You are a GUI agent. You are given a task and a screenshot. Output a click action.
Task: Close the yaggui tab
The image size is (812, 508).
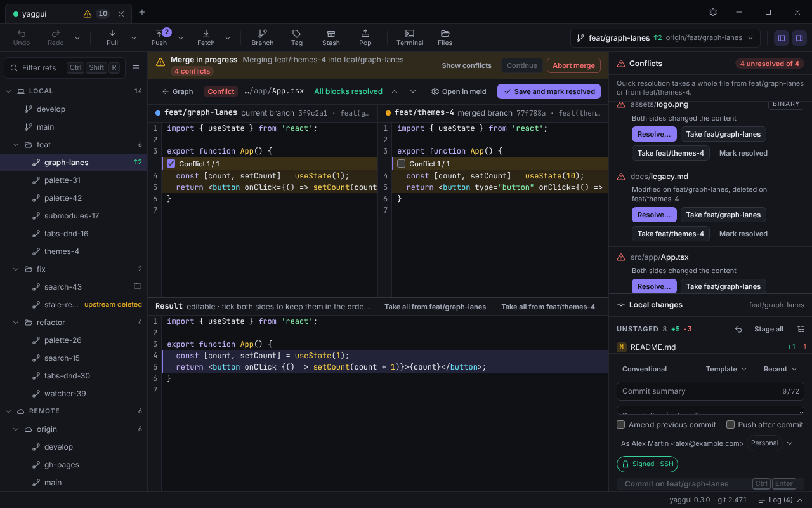point(121,13)
